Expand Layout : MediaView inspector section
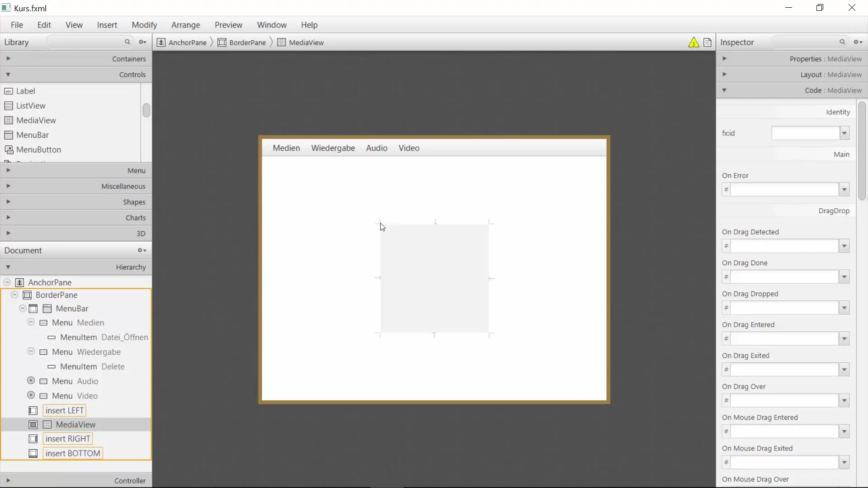The image size is (868, 488). pos(792,75)
